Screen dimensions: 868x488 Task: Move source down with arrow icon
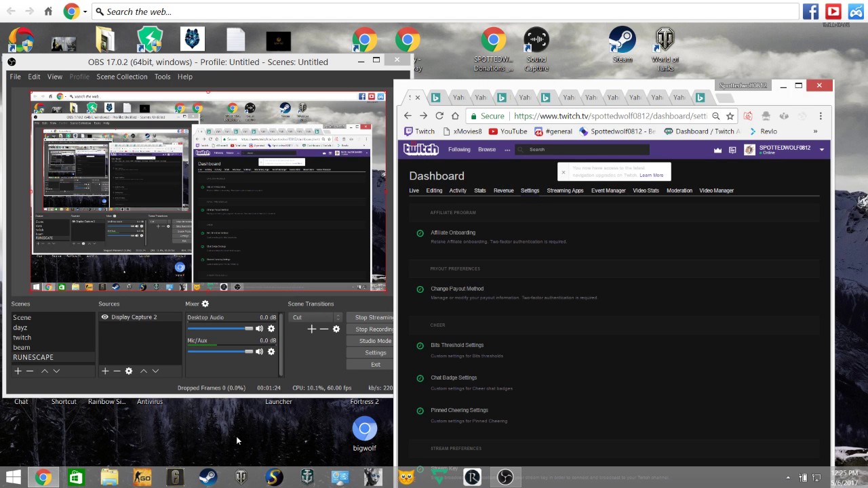coord(155,371)
